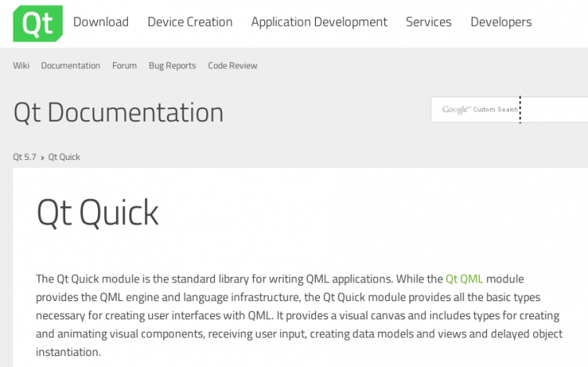Click the Qt Quick module introduction paragraph
The width and height of the screenshot is (588, 367).
[x=299, y=315]
